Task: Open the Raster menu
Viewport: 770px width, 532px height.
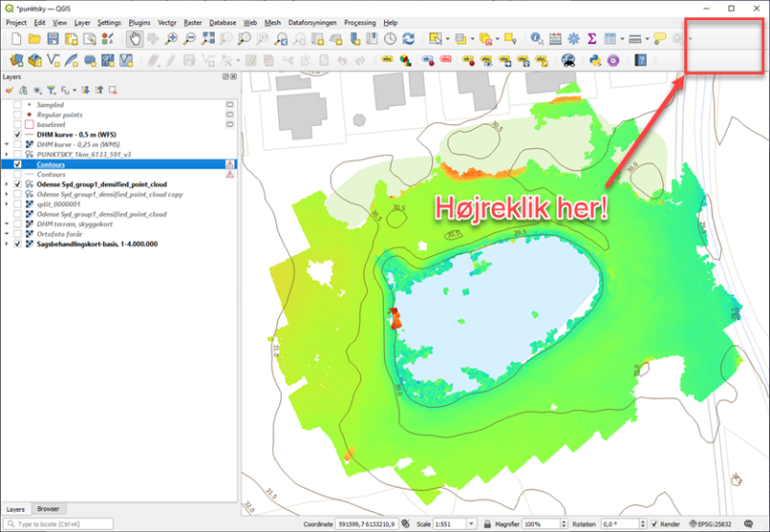Action: pyautogui.click(x=192, y=21)
